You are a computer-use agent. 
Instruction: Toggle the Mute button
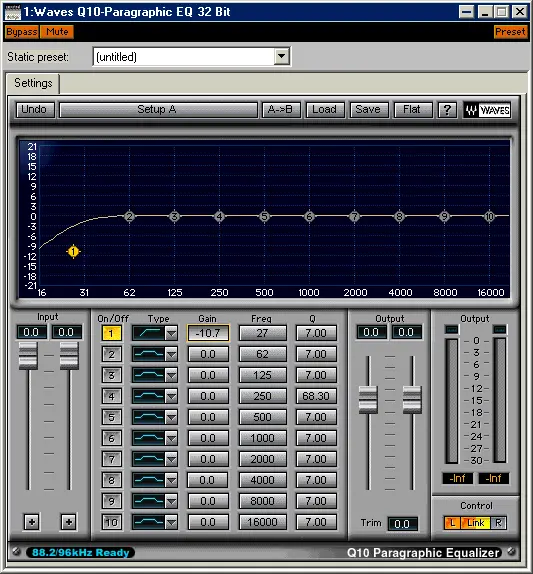point(57,32)
